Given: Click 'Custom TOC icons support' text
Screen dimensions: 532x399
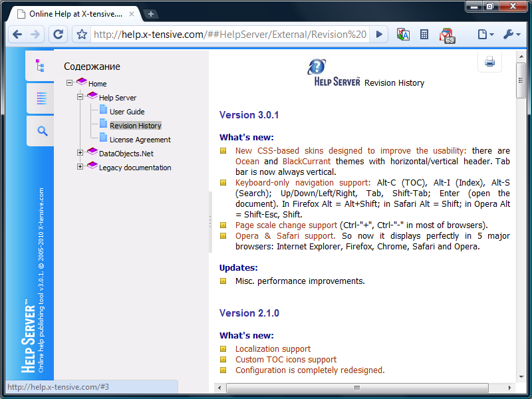Looking at the screenshot, I should pos(286,359).
